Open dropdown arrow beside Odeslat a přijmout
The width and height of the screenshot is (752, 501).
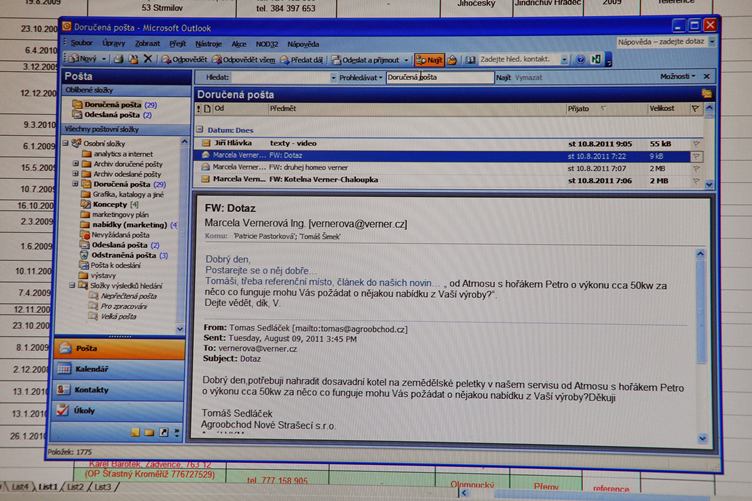pyautogui.click(x=406, y=60)
